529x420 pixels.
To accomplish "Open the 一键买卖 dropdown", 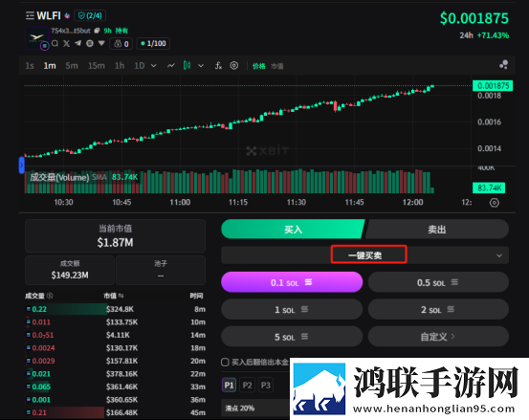I will point(364,255).
